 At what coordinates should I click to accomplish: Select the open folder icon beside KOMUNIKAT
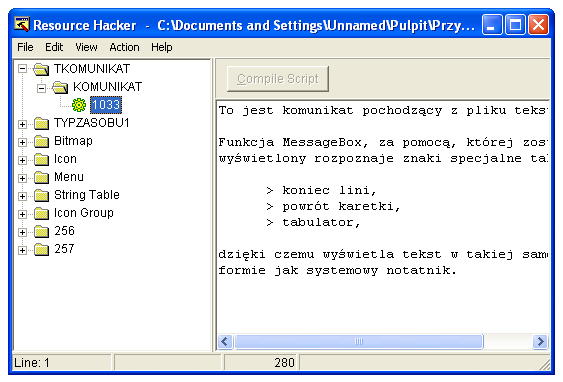coord(60,87)
